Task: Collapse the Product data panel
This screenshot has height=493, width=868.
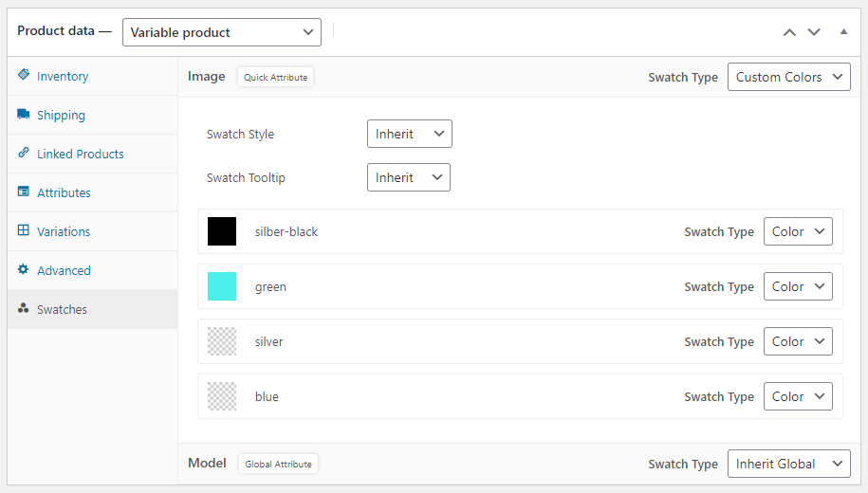Action: coord(843,32)
